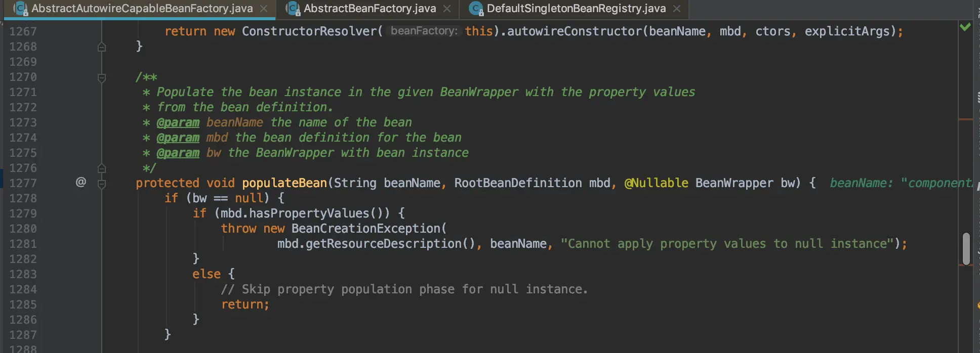980x353 pixels.
Task: Click the Skip property population comment
Action: [404, 289]
